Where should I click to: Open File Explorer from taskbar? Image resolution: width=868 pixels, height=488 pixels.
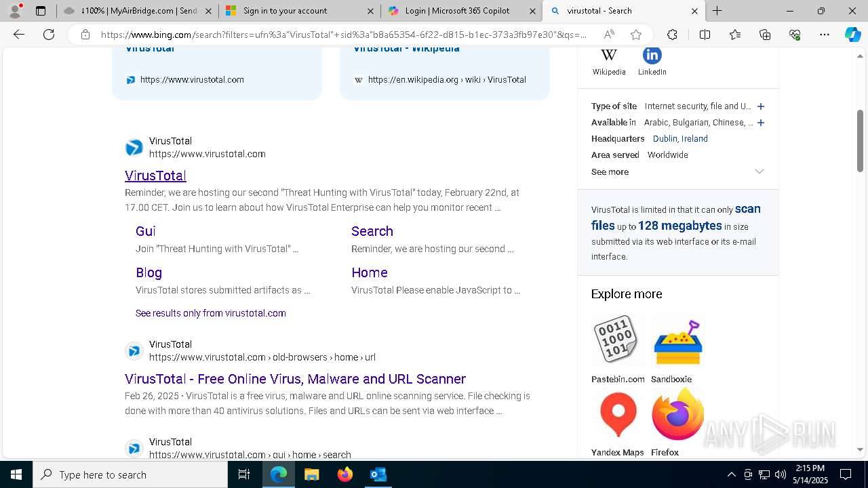[x=311, y=474]
